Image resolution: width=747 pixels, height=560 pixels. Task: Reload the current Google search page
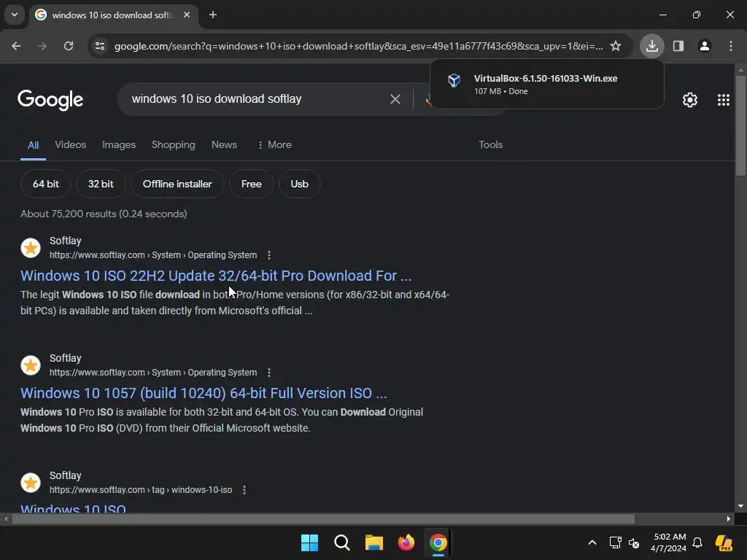[x=69, y=46]
